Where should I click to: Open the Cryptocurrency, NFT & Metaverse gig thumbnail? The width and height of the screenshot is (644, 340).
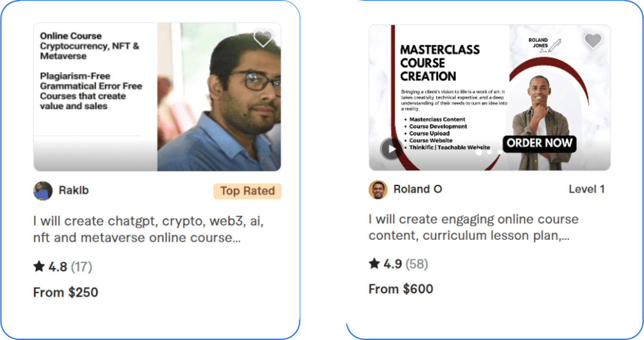157,97
